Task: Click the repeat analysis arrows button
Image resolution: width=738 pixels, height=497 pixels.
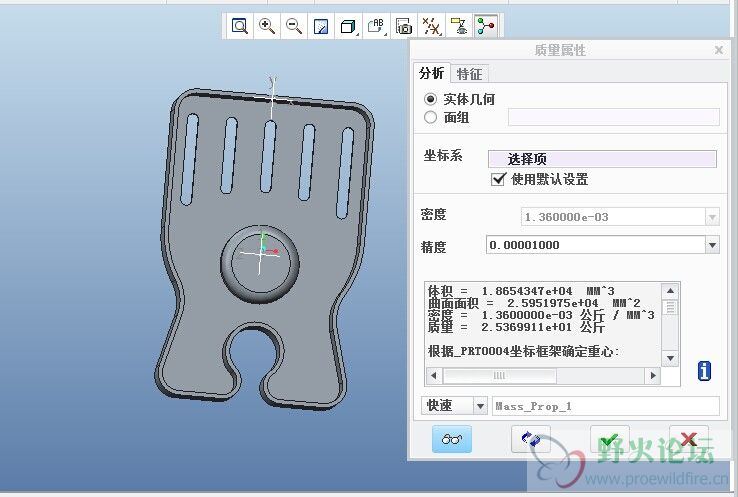Action: [531, 439]
